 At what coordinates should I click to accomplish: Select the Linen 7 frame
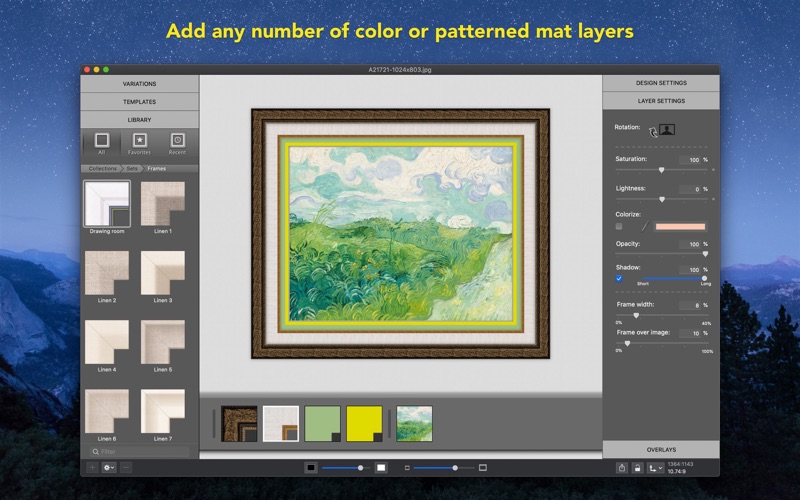(163, 411)
